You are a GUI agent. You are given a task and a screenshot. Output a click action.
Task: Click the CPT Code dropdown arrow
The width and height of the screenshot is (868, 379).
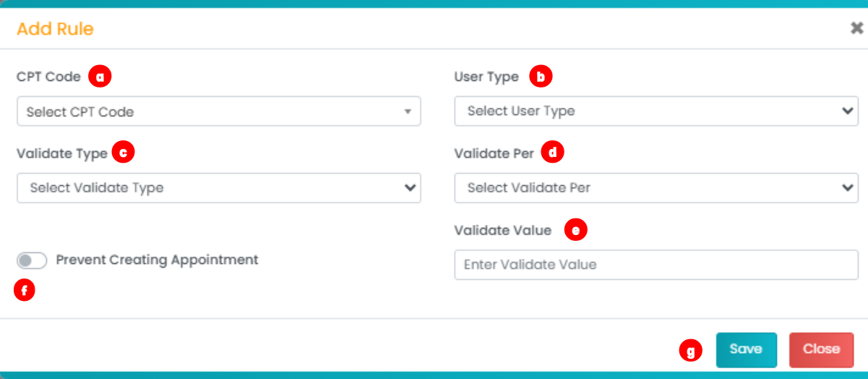pyautogui.click(x=408, y=112)
